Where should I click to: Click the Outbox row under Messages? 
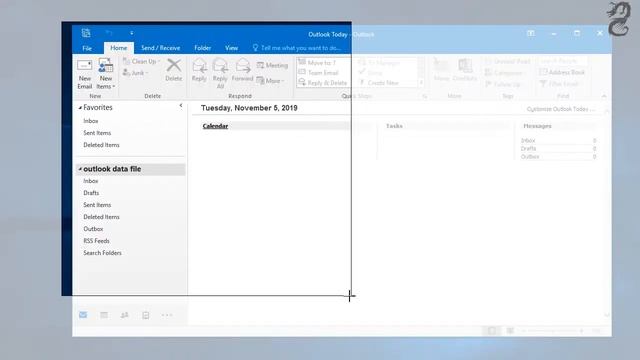(x=558, y=157)
